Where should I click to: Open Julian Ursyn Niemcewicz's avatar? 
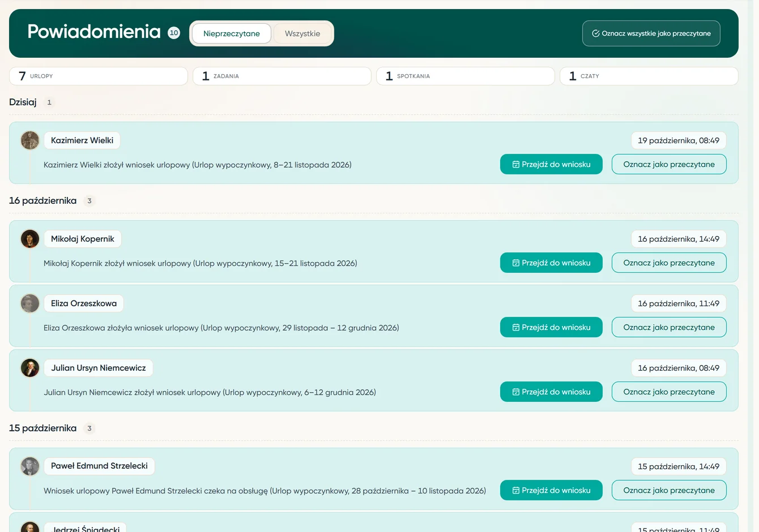click(x=30, y=368)
